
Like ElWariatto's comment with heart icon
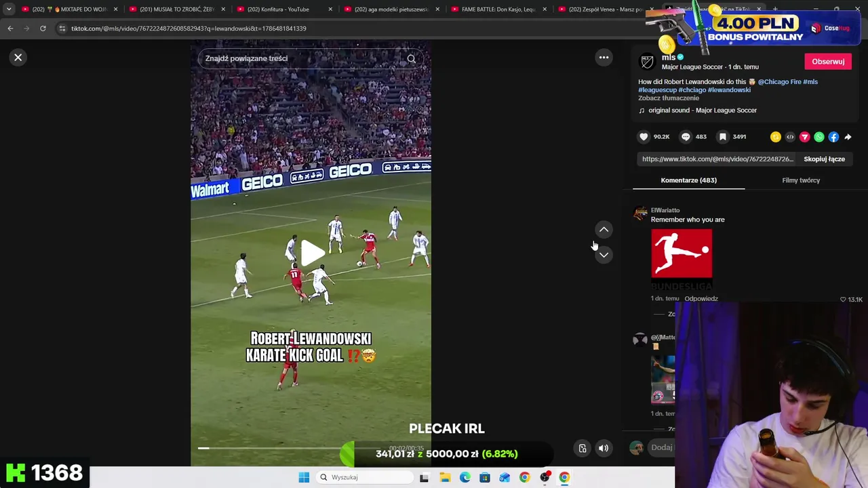[844, 300]
